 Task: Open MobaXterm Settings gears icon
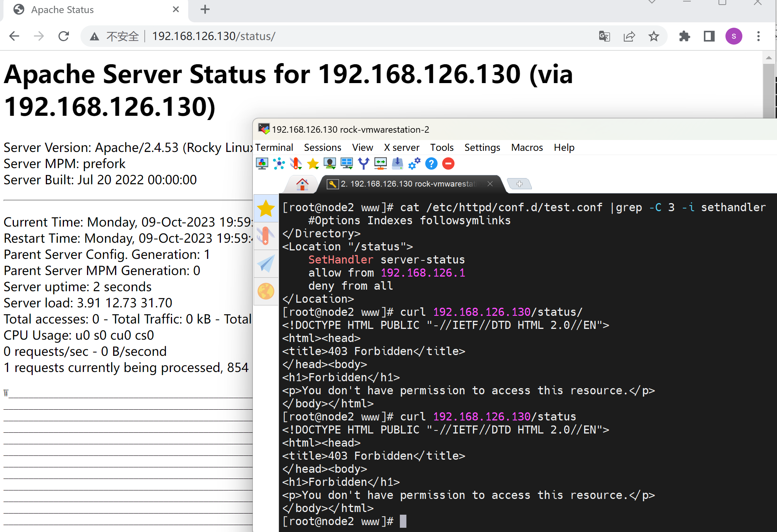tap(414, 164)
